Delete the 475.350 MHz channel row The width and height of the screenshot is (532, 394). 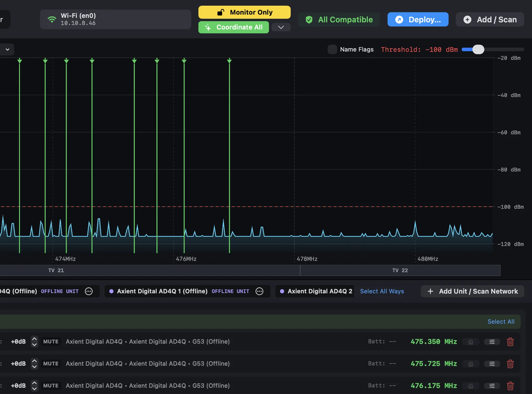click(x=510, y=342)
